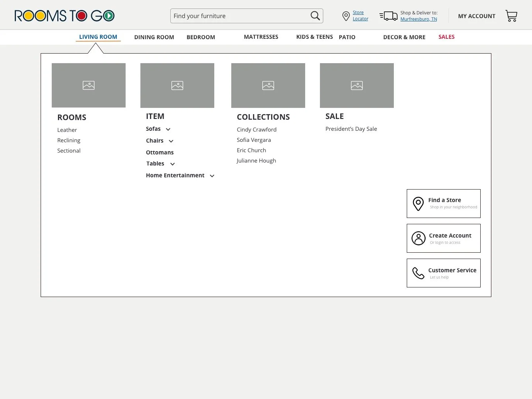This screenshot has width=532, height=399.
Task: Click the Home Entertainment label
Action: [175, 175]
